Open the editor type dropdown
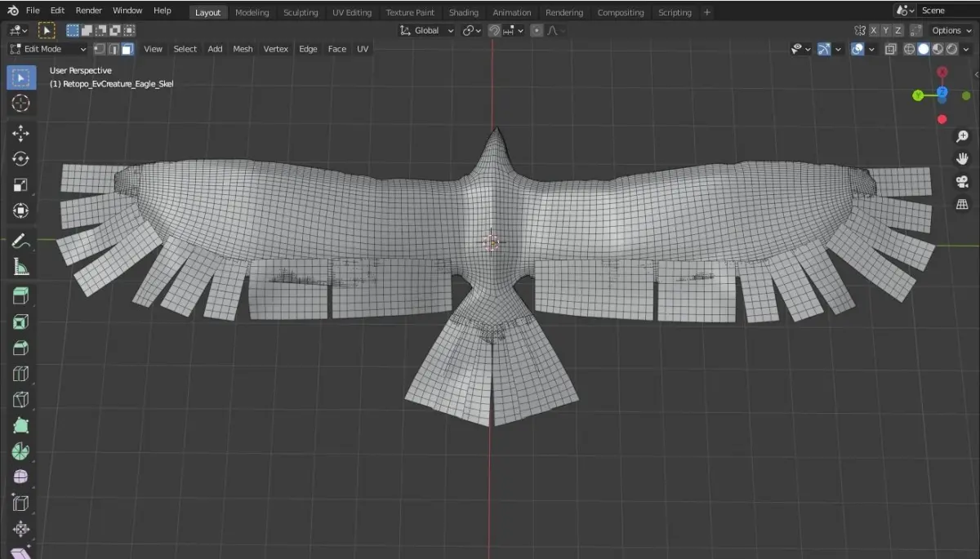The width and height of the screenshot is (980, 559). click(18, 30)
